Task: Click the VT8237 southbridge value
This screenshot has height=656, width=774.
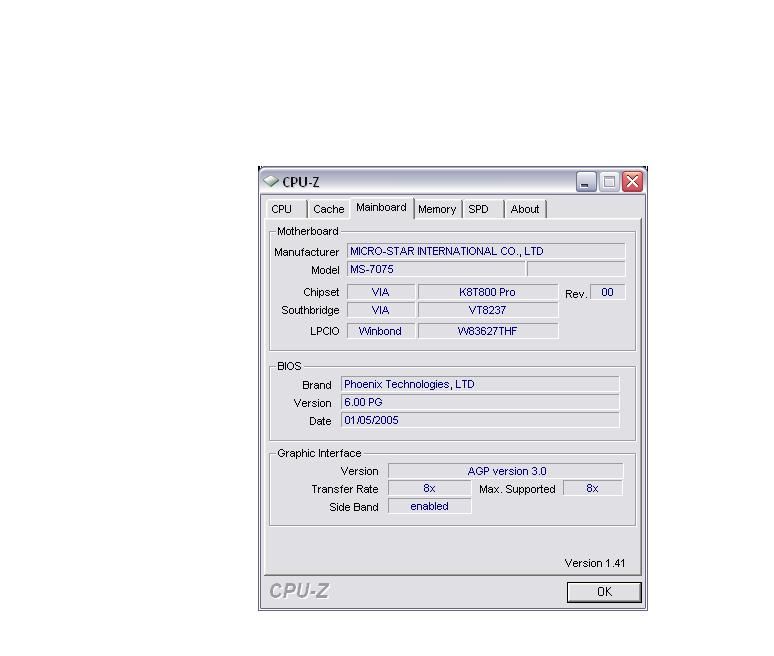Action: 488,310
